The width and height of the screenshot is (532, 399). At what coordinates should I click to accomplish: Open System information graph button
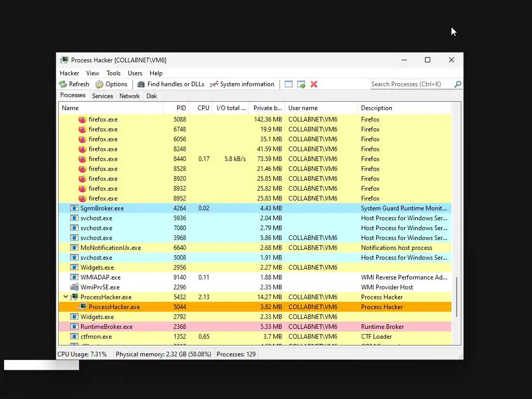(x=242, y=84)
